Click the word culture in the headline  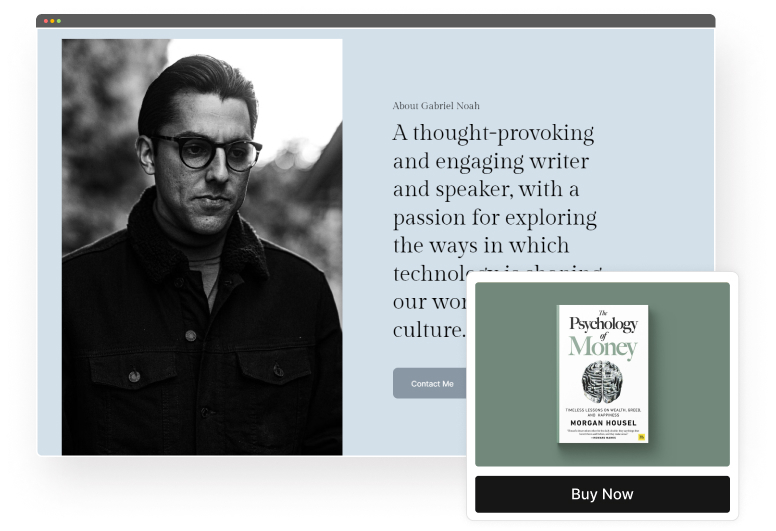click(x=429, y=330)
